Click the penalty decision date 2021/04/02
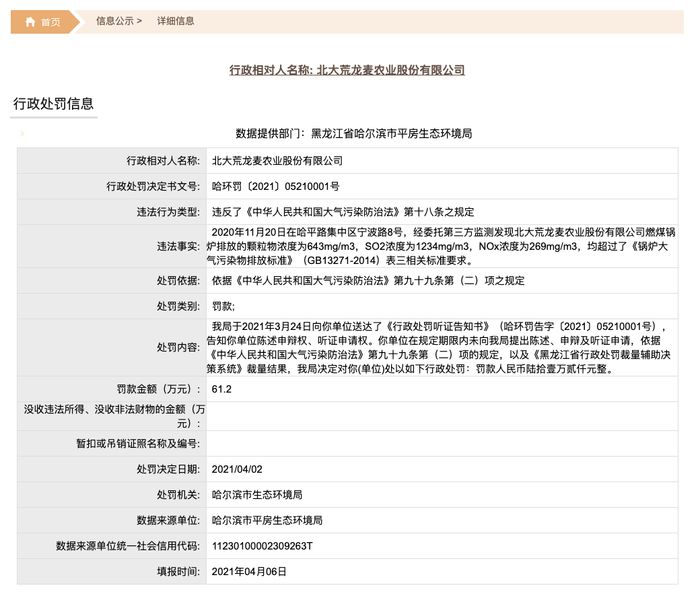The height and width of the screenshot is (598, 700). (237, 469)
